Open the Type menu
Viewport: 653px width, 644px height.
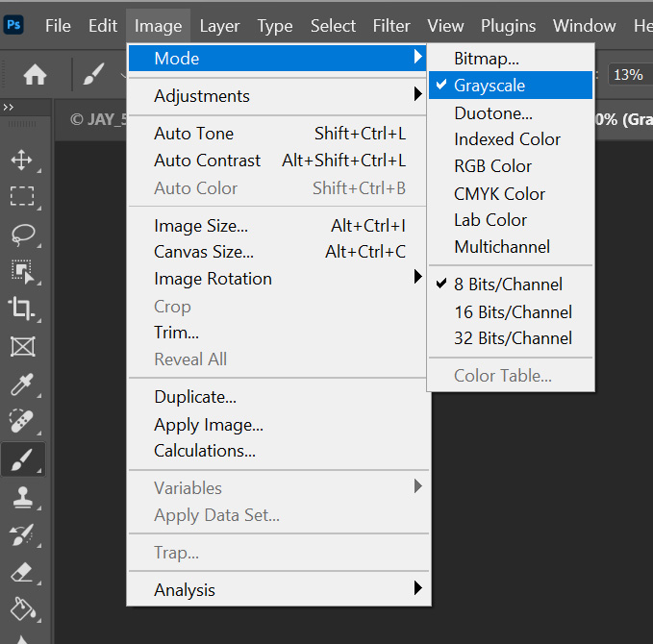click(275, 26)
